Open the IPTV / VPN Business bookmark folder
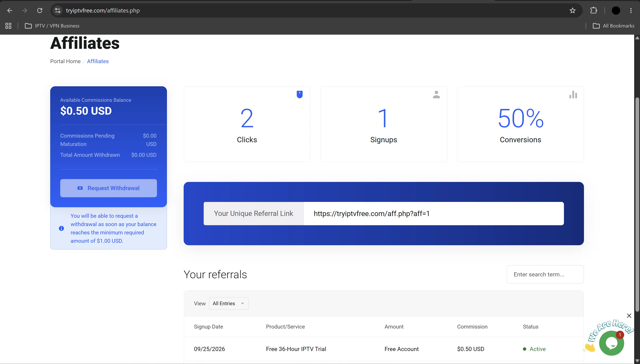The height and width of the screenshot is (364, 640). (x=52, y=26)
